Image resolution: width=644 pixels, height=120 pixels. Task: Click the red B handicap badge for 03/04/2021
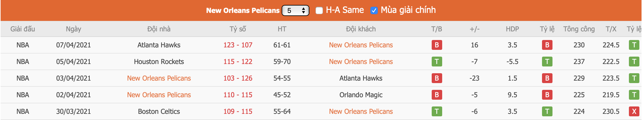point(547,78)
